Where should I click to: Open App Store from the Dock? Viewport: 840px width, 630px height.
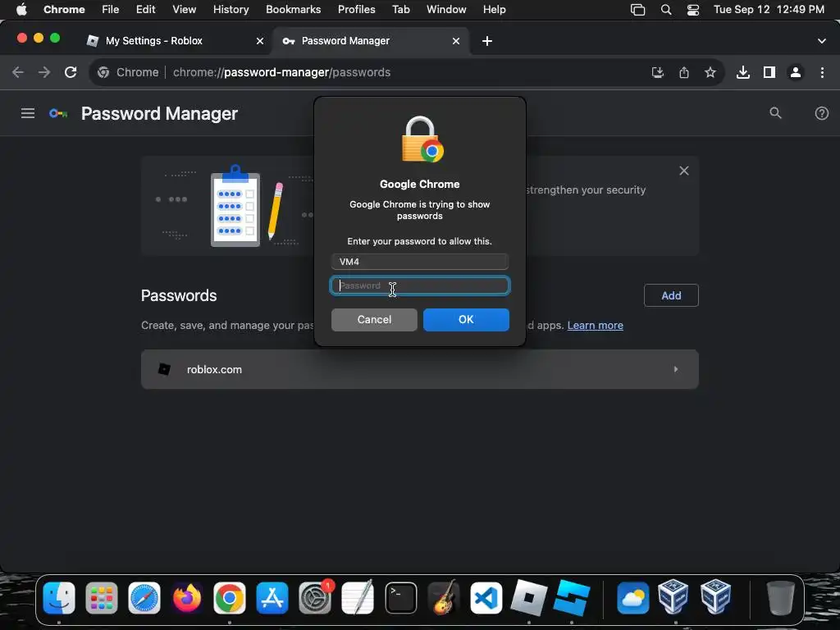coord(272,597)
